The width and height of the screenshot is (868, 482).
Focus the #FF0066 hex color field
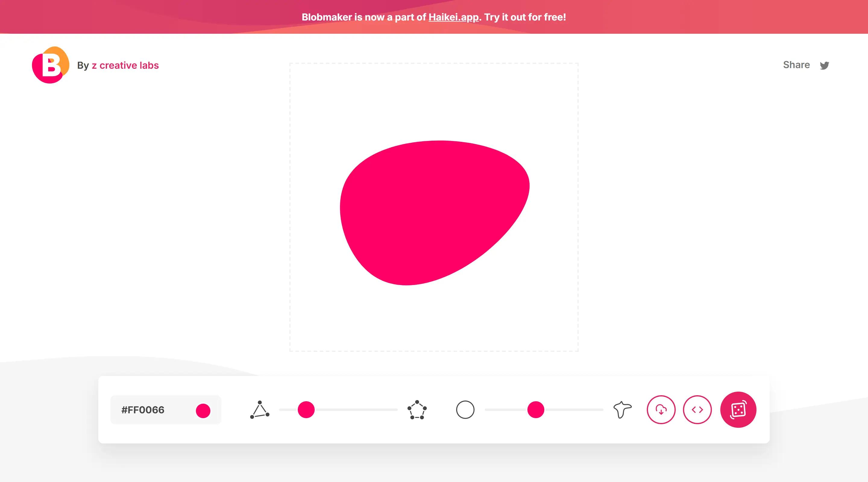click(166, 410)
